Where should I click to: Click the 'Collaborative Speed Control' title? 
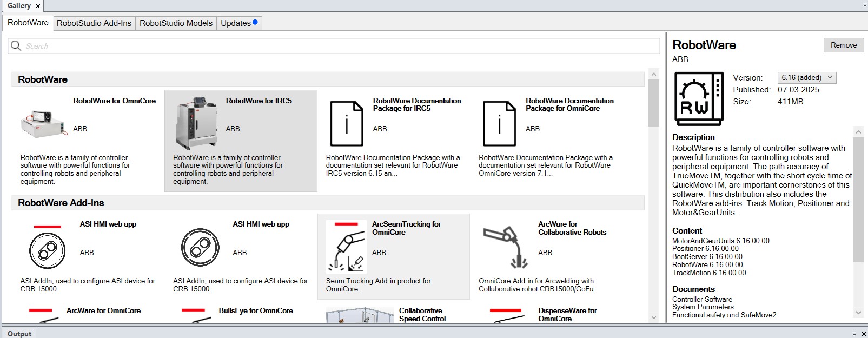[422, 314]
